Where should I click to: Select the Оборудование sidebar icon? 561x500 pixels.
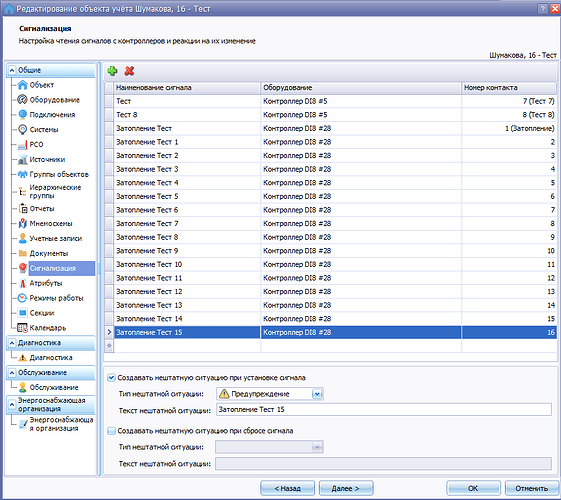click(23, 99)
